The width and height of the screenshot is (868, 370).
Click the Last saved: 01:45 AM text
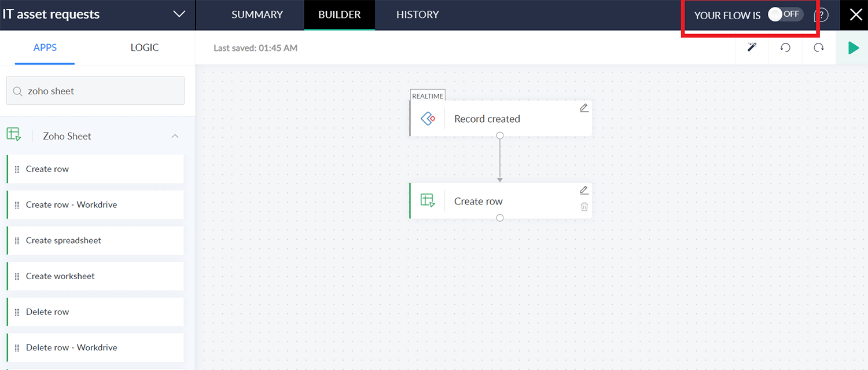coord(255,48)
